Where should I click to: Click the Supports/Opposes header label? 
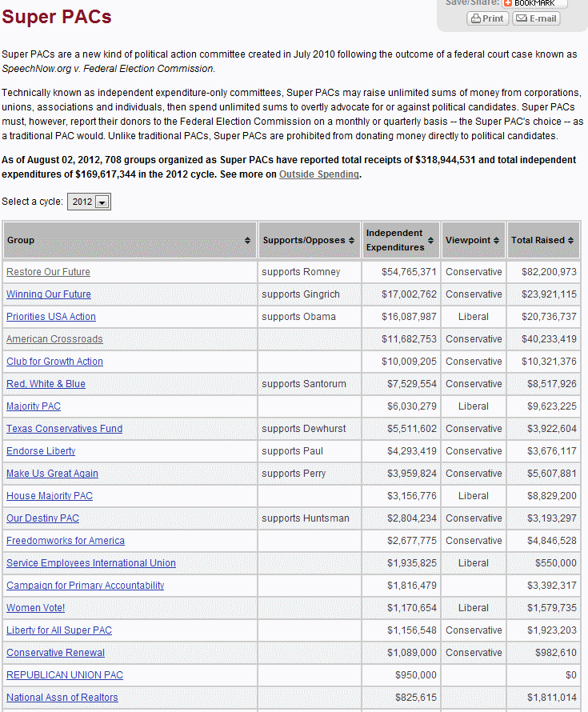tap(304, 240)
